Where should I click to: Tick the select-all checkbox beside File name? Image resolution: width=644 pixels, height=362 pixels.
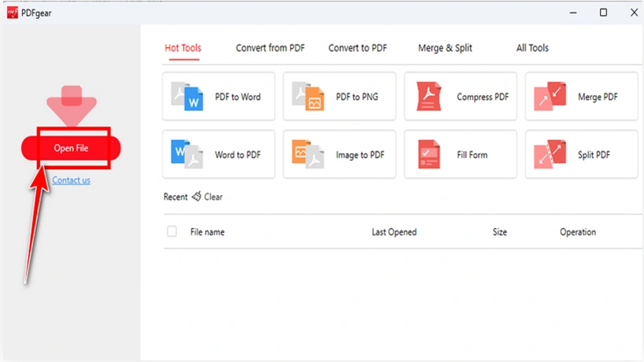pyautogui.click(x=172, y=232)
